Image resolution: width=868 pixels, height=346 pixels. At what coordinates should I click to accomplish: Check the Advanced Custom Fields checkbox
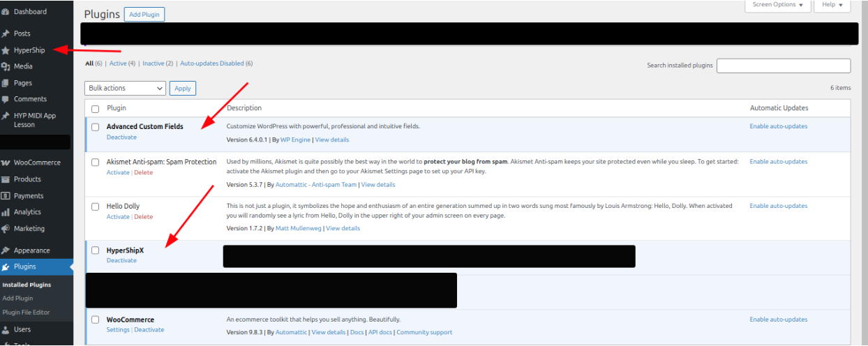pyautogui.click(x=96, y=127)
